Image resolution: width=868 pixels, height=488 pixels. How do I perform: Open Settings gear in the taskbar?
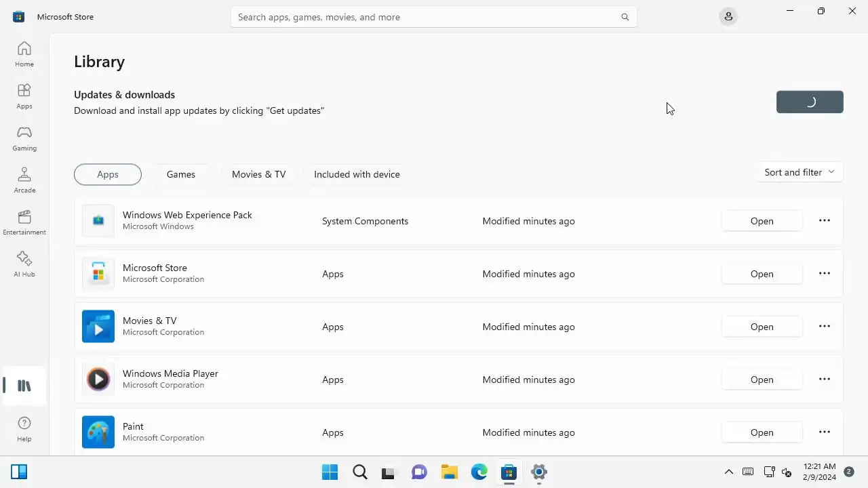(x=539, y=472)
